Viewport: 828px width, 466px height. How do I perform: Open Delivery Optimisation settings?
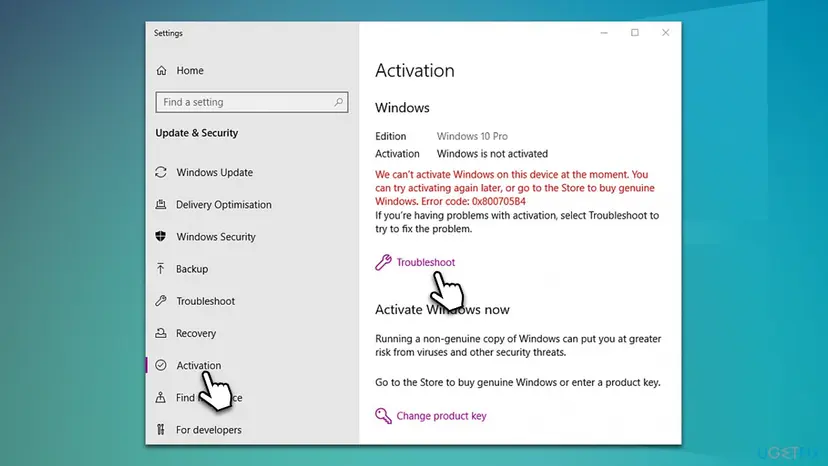[224, 204]
